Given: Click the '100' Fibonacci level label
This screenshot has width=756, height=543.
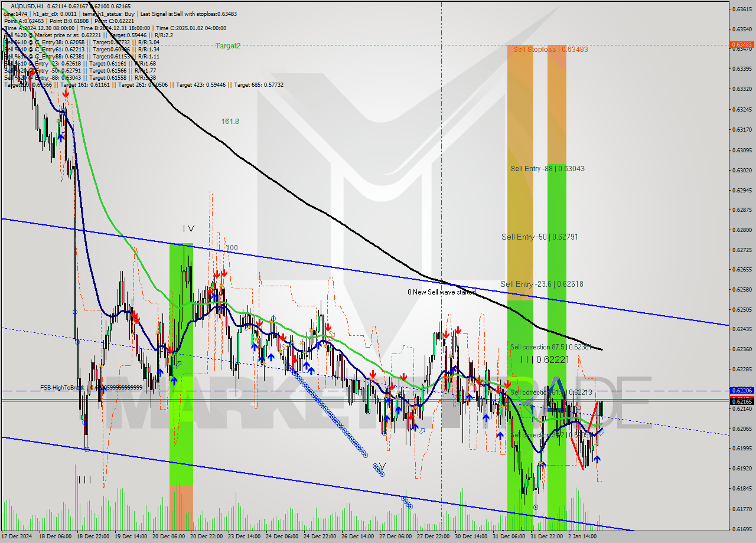Looking at the screenshot, I should tap(232, 248).
